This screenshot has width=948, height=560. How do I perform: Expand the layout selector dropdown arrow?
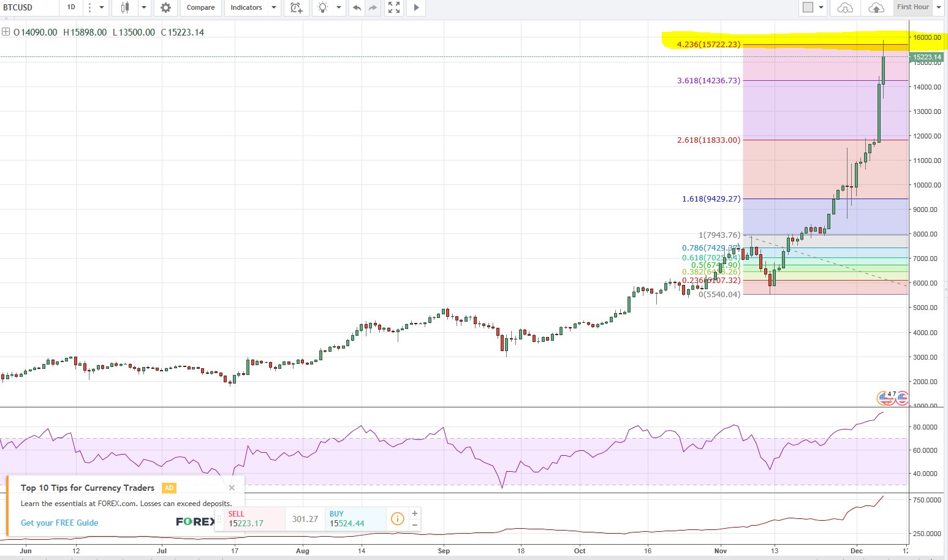(821, 7)
